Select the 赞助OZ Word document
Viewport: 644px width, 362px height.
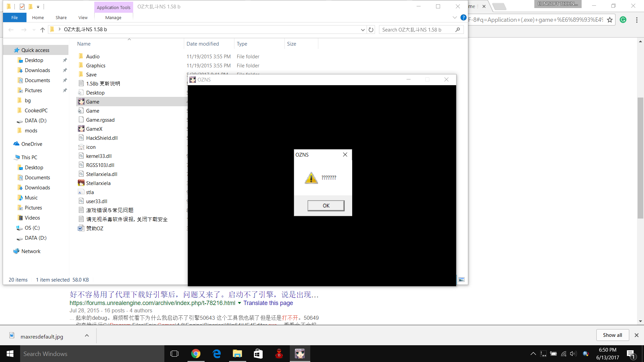(94, 228)
